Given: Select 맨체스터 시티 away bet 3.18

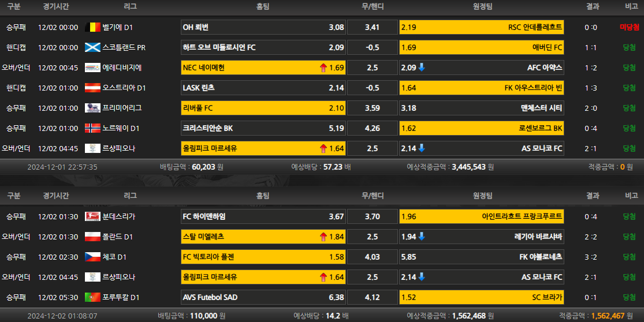Looking at the screenshot, I should [481, 108].
